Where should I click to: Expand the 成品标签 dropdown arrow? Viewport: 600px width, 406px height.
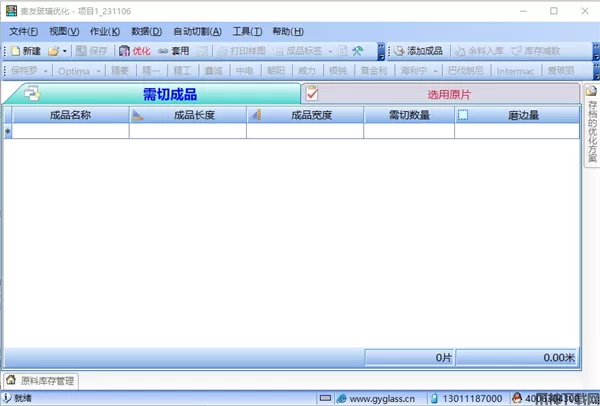[330, 51]
